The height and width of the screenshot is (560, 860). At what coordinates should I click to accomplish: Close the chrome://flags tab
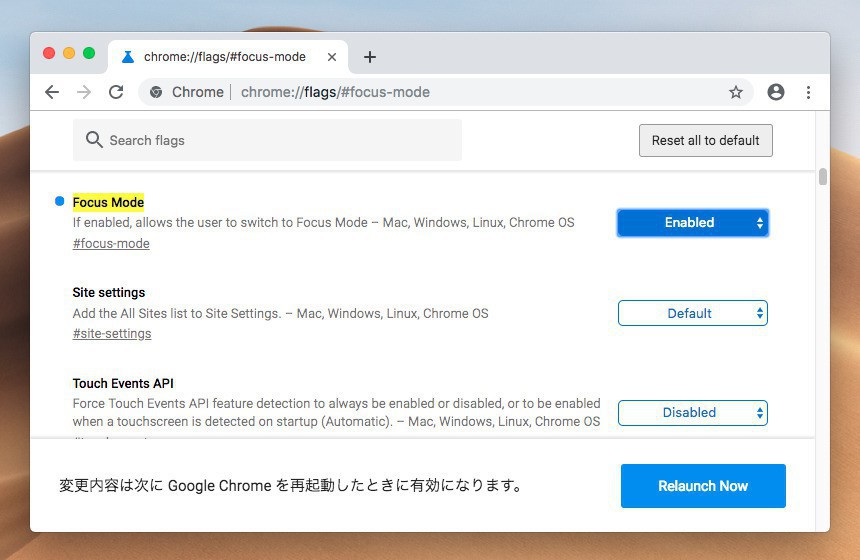(x=332, y=57)
